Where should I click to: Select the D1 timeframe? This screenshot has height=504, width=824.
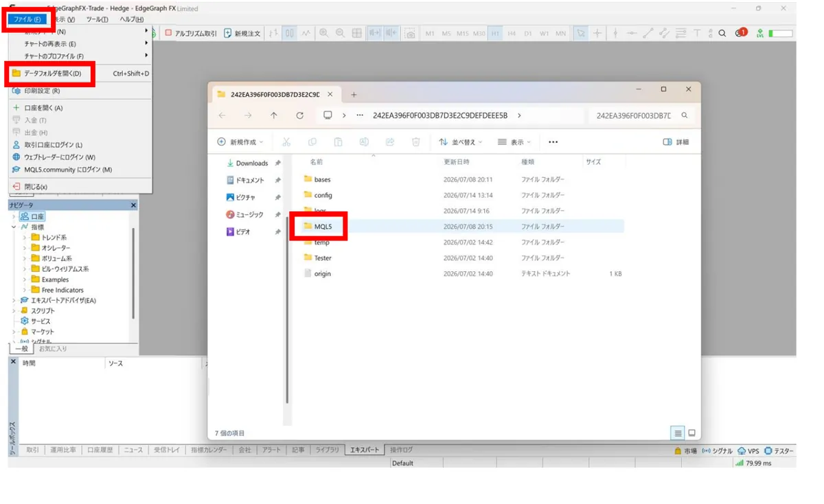point(528,34)
